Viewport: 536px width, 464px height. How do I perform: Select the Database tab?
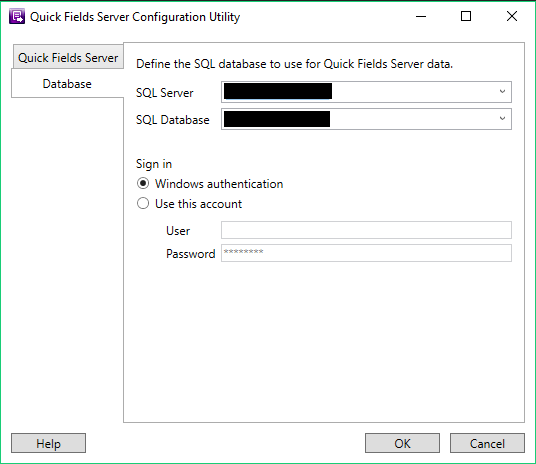tap(67, 83)
